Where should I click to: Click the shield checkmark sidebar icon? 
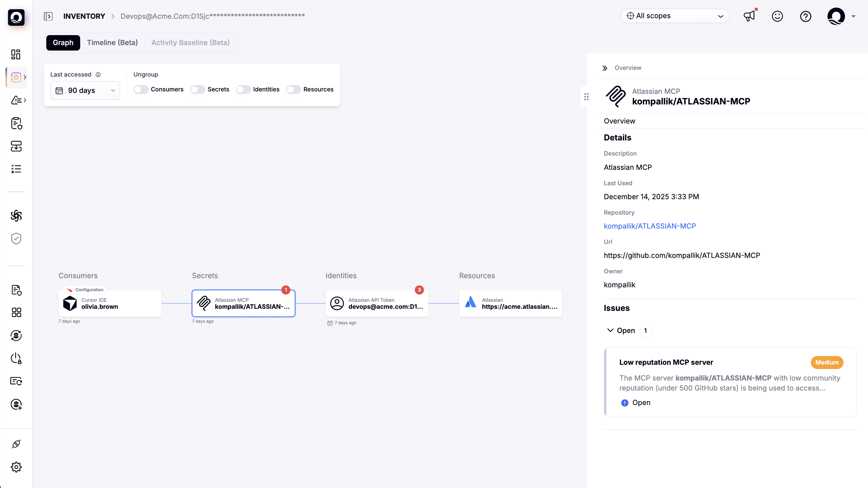(x=16, y=239)
